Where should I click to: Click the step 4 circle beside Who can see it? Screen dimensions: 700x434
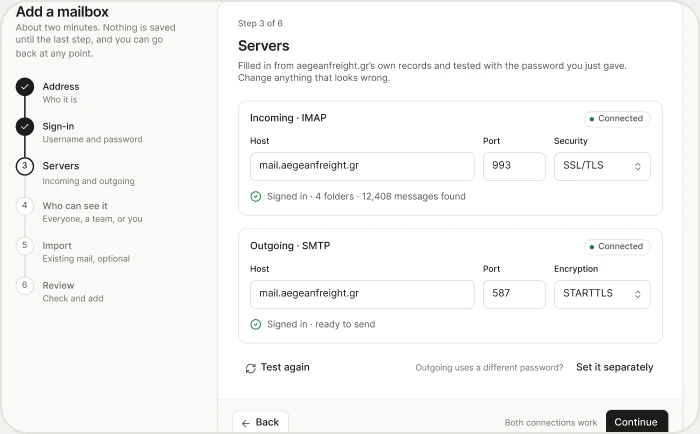(25, 205)
